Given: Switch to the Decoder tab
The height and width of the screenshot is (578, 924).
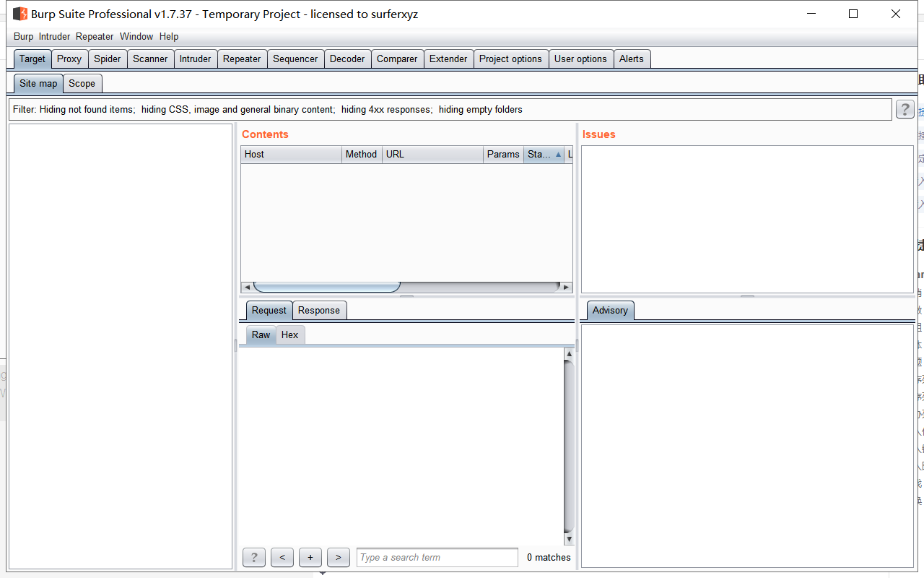Looking at the screenshot, I should point(347,59).
